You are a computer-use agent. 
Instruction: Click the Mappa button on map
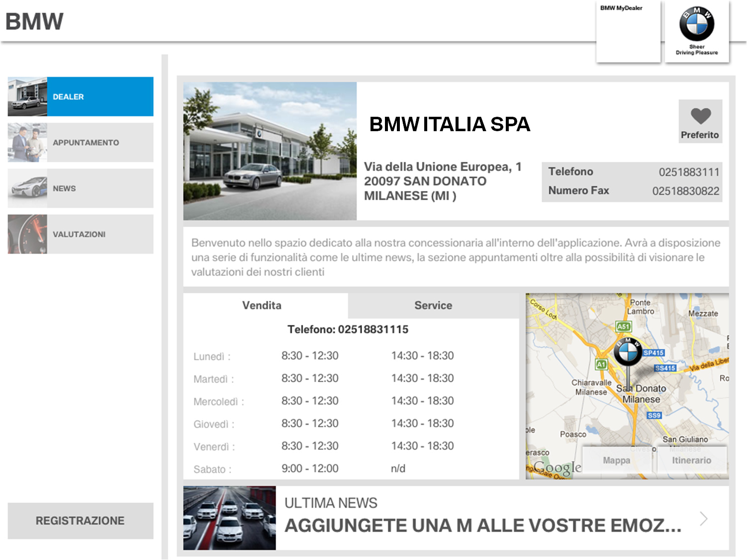616,460
